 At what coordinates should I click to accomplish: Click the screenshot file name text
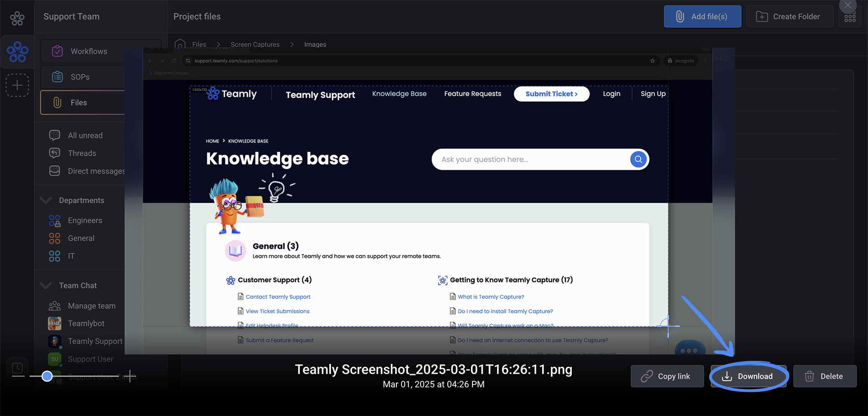click(434, 369)
